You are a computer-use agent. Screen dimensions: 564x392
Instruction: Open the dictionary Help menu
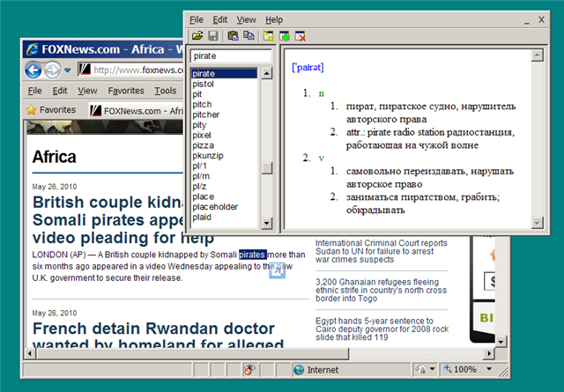tap(274, 19)
